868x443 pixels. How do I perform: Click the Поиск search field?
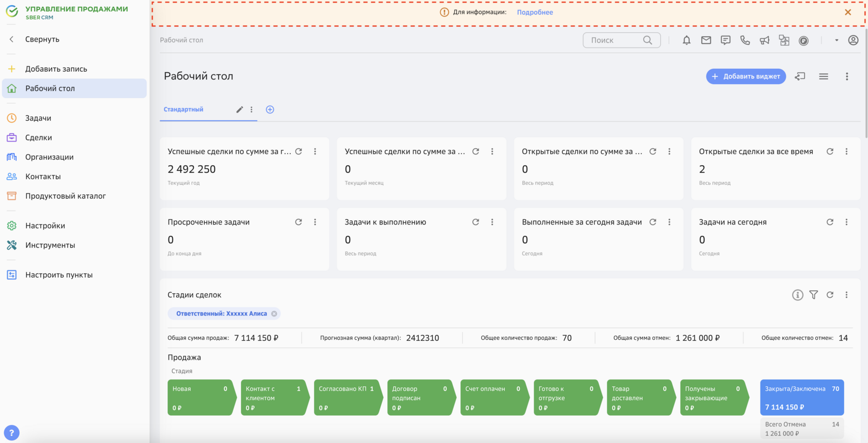pos(622,40)
